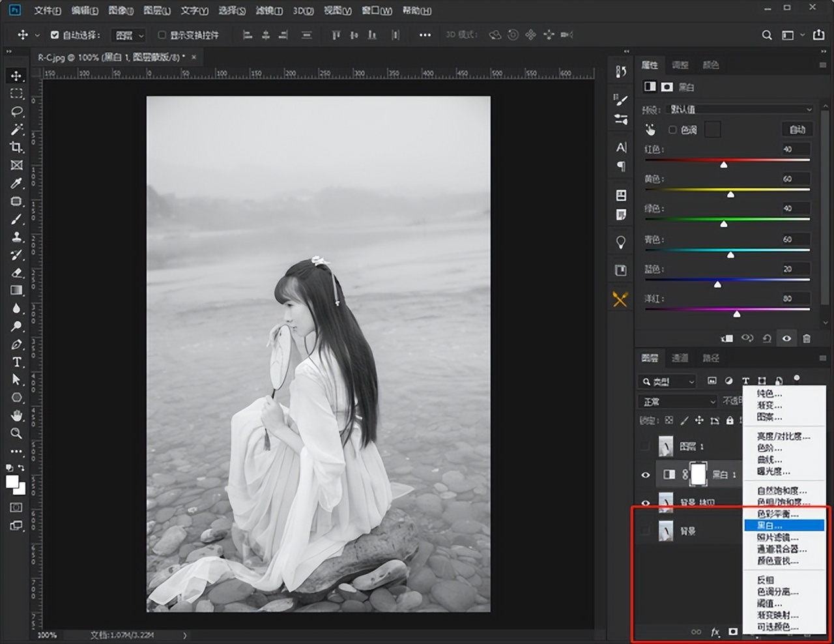Expand the 图层 auto-select target dropdown
The width and height of the screenshot is (834, 644).
[128, 35]
